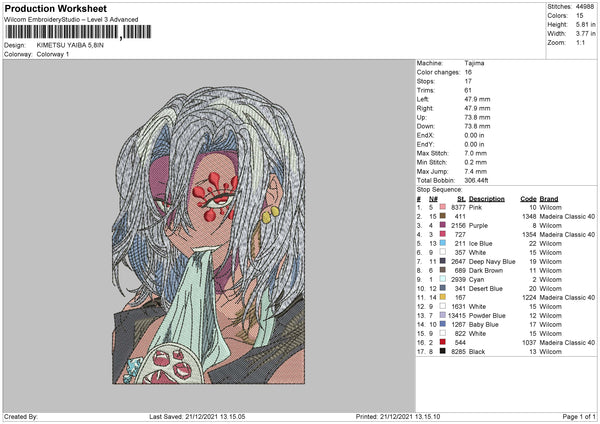Click the brown swatch for Madeira code 1348
600x424 pixels.
pos(443,216)
